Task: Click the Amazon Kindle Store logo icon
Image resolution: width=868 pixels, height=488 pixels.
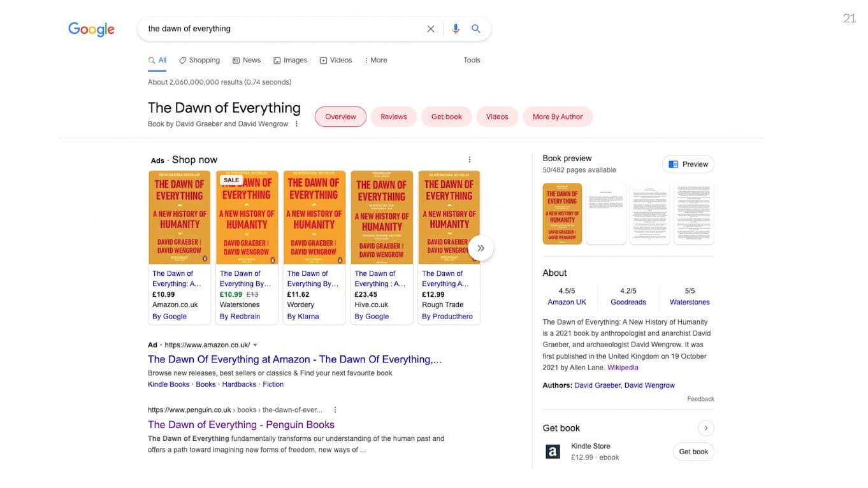Action: point(553,452)
